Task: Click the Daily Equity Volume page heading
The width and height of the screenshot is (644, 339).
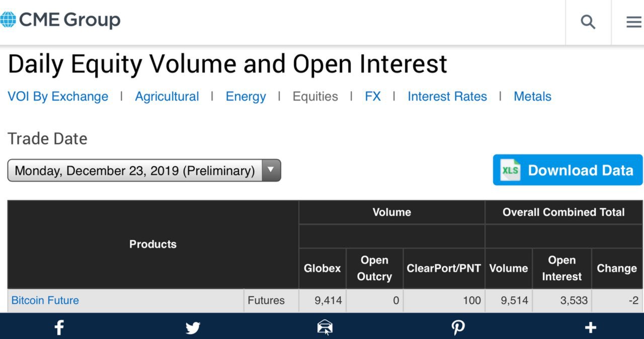Action: click(227, 64)
